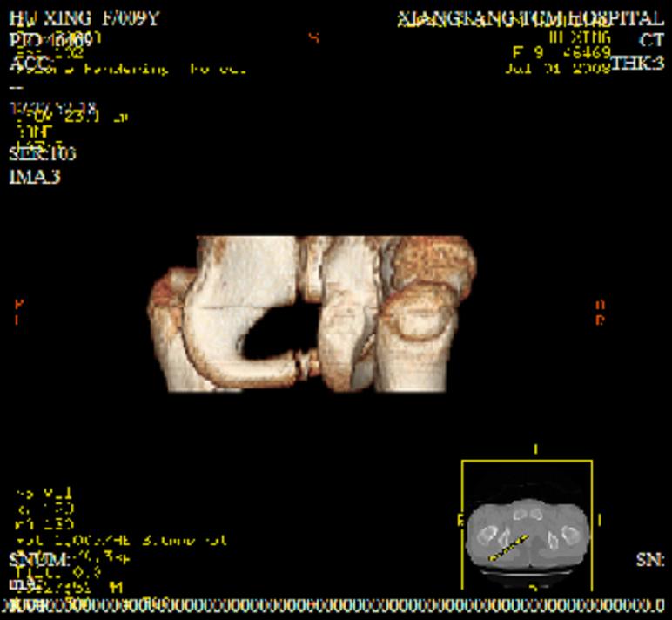Click the CT modality label
672x620 pixels.
pyautogui.click(x=651, y=41)
